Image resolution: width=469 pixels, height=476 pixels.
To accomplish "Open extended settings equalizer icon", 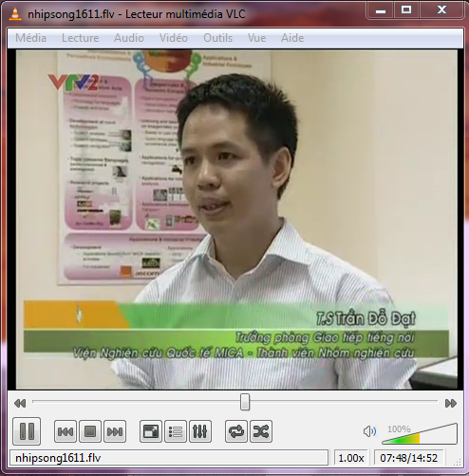I will click(x=200, y=431).
